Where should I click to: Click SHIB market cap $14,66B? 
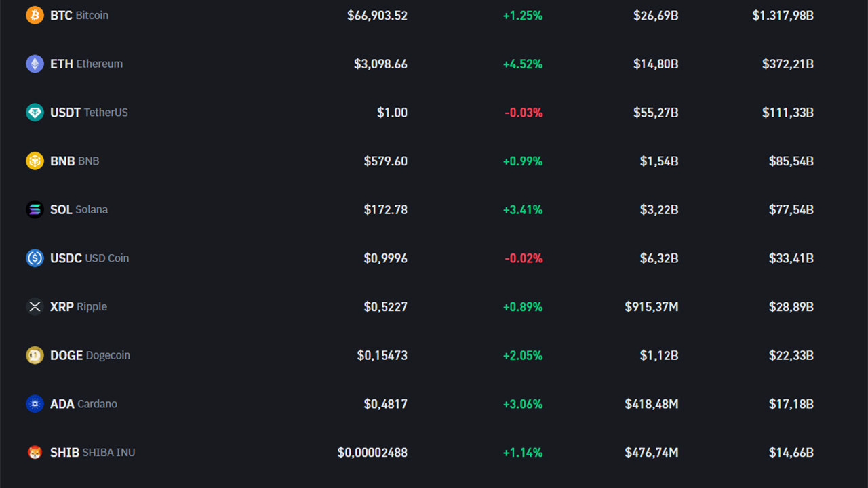tap(791, 452)
